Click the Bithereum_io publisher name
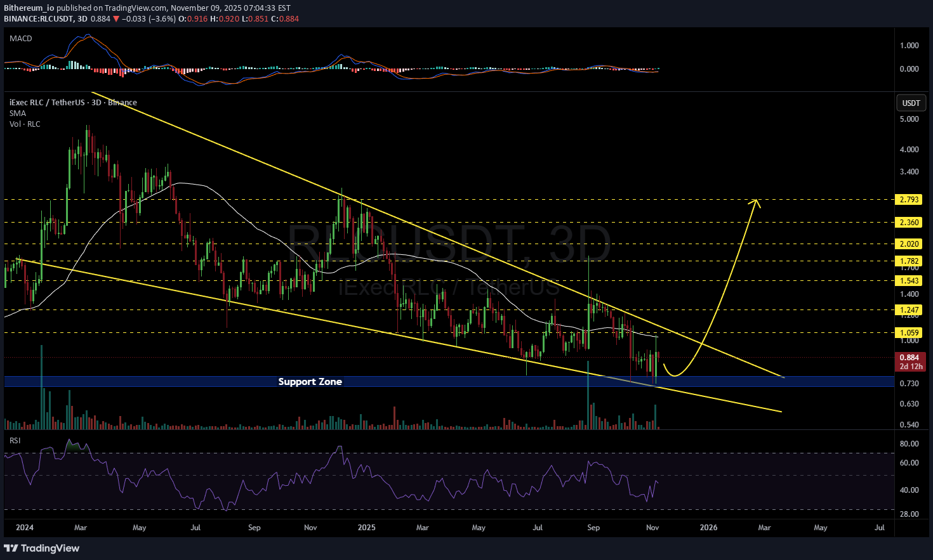The height and width of the screenshot is (560, 933). pos(29,8)
